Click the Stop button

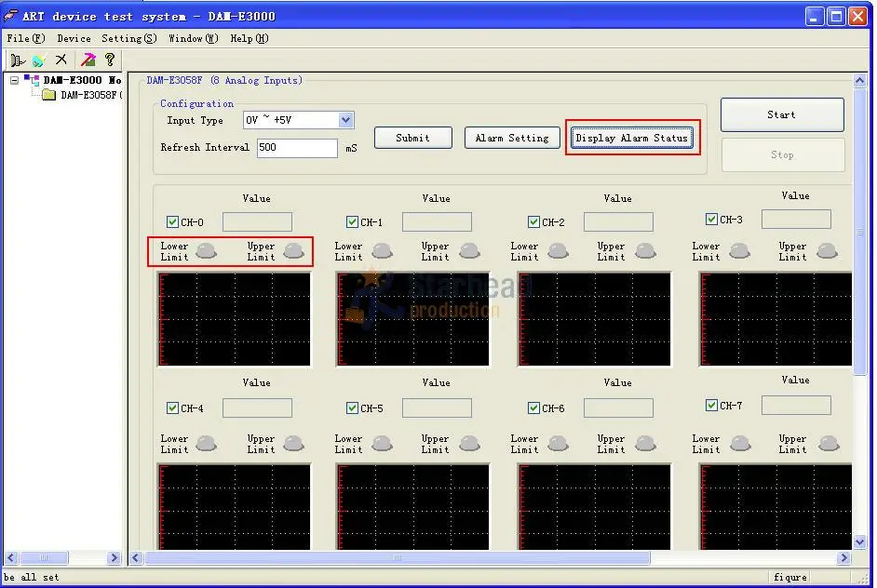[782, 154]
